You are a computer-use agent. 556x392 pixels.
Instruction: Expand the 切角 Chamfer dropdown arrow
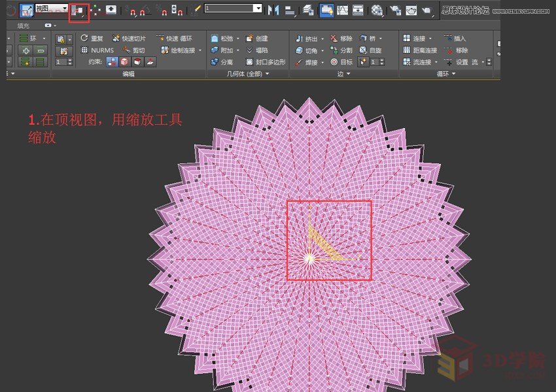point(322,50)
